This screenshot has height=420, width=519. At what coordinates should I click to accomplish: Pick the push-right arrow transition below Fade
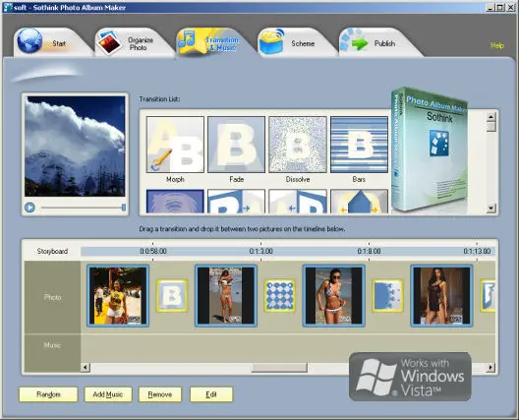[236, 202]
